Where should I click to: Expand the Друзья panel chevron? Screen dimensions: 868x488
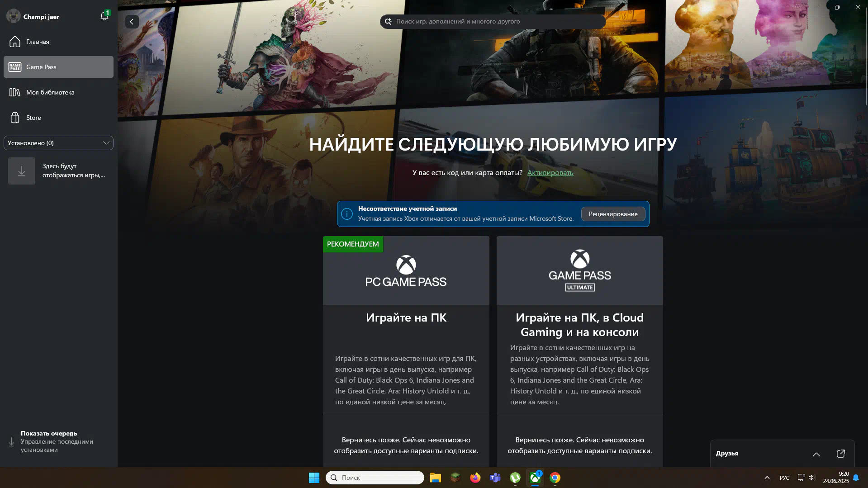click(x=816, y=454)
